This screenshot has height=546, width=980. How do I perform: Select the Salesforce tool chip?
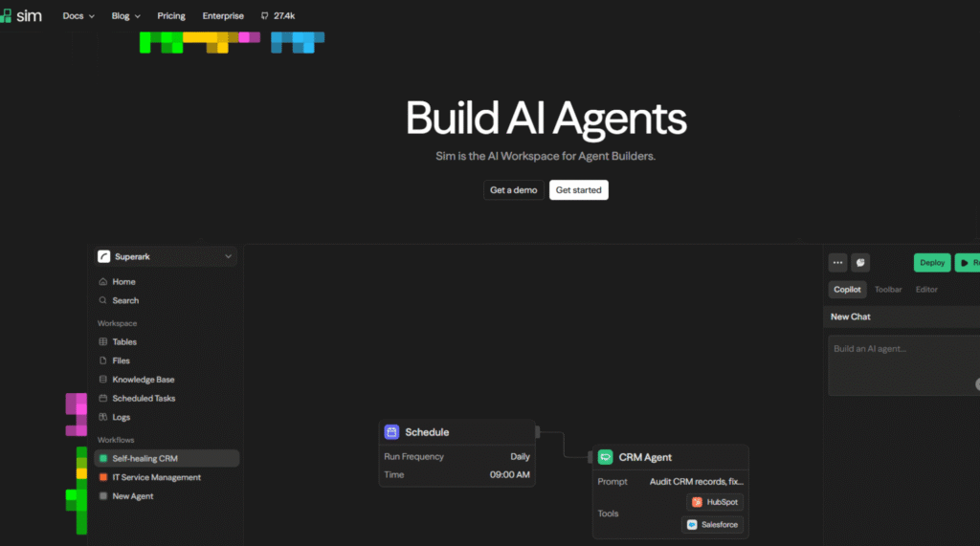pyautogui.click(x=712, y=525)
